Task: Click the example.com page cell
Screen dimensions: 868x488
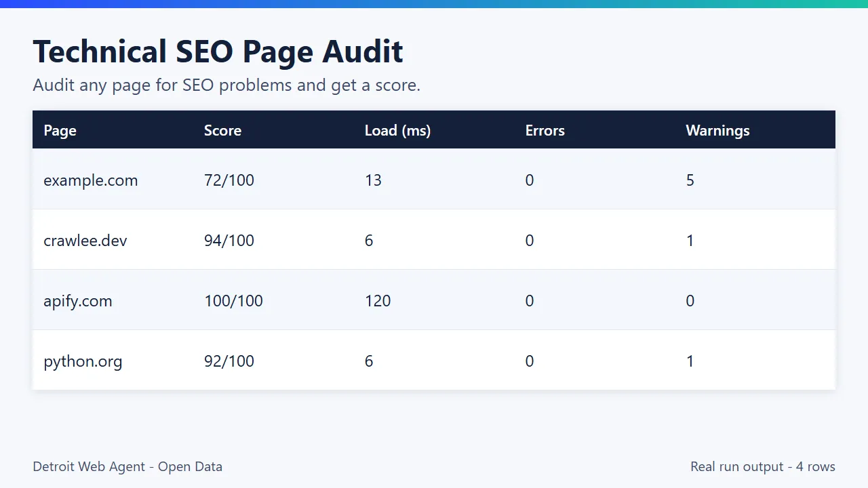Action: [x=90, y=180]
